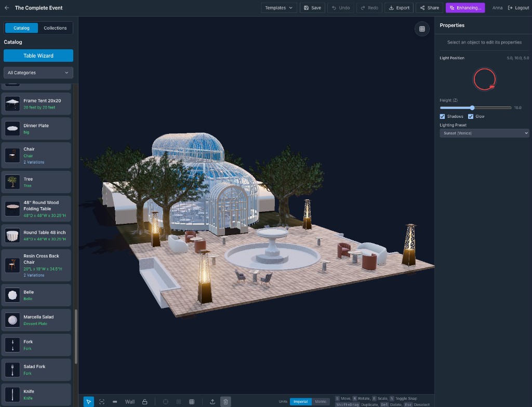532x407 pixels.
Task: Switch units to Metric
Action: (x=321, y=401)
